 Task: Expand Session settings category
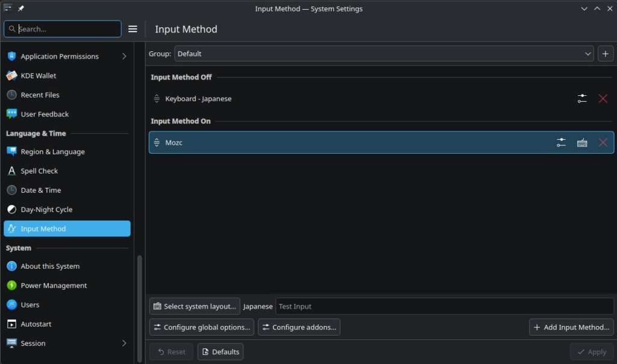pyautogui.click(x=124, y=344)
